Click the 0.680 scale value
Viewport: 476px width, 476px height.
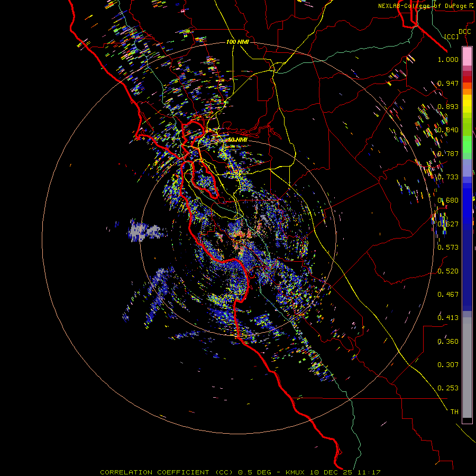tap(448, 200)
